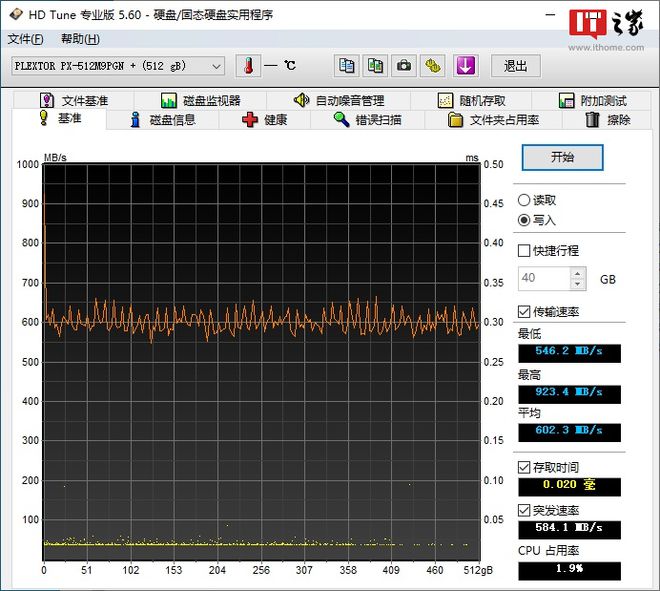Click the HD Tune title bar app icon
660x591 pixels.
[x=16, y=14]
